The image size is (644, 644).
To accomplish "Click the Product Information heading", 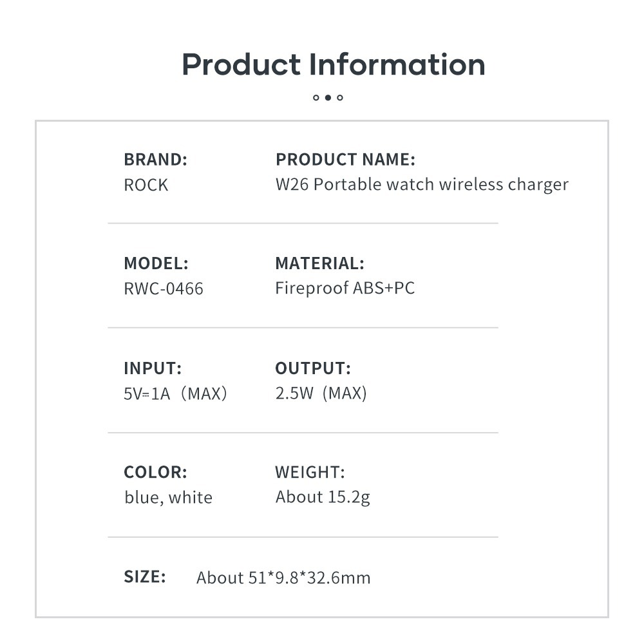I will click(333, 64).
